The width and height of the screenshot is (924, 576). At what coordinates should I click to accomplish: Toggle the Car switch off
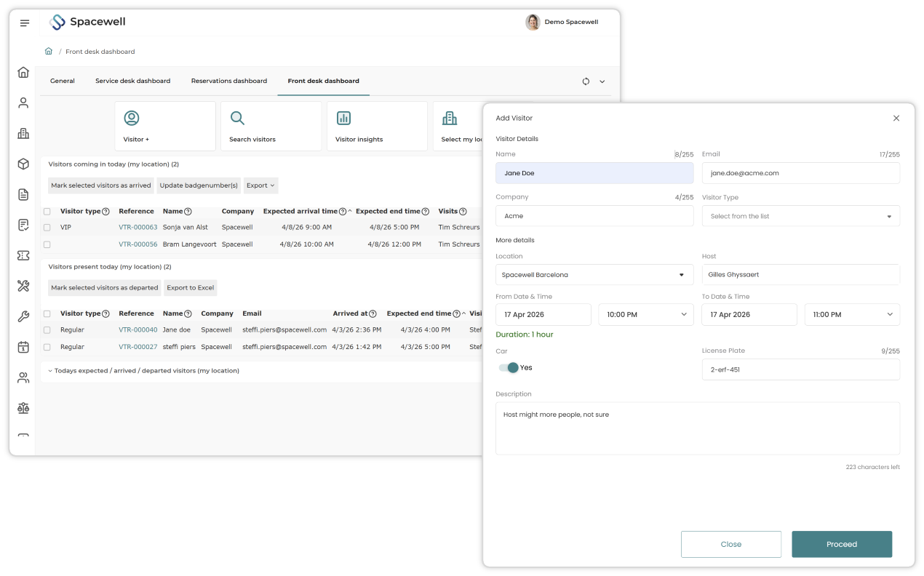(x=508, y=368)
